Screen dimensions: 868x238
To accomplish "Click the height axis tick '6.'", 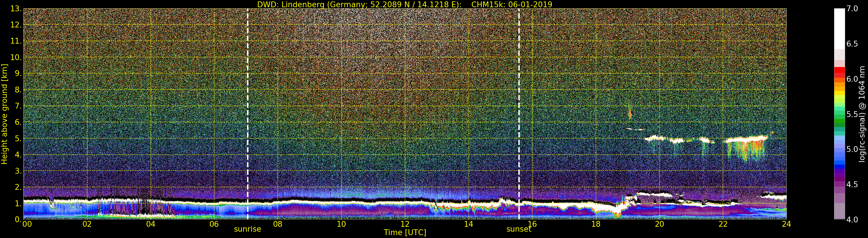I will (x=18, y=122).
